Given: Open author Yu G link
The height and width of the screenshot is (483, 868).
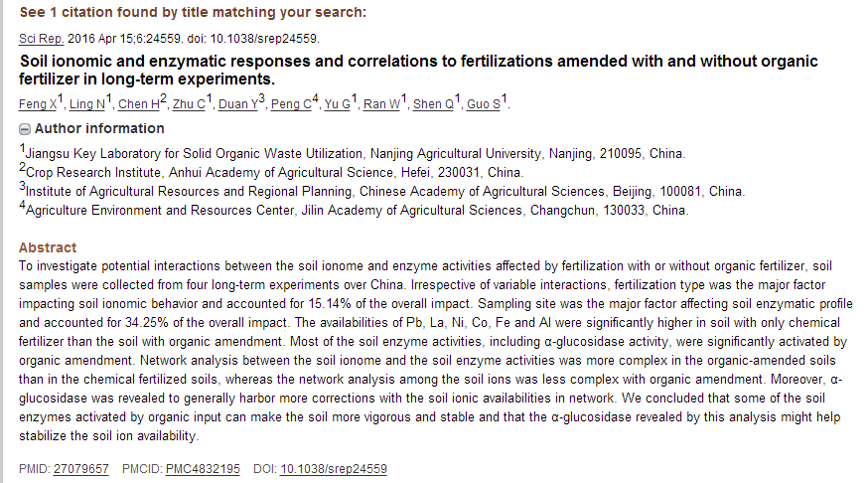Looking at the screenshot, I should (x=337, y=104).
